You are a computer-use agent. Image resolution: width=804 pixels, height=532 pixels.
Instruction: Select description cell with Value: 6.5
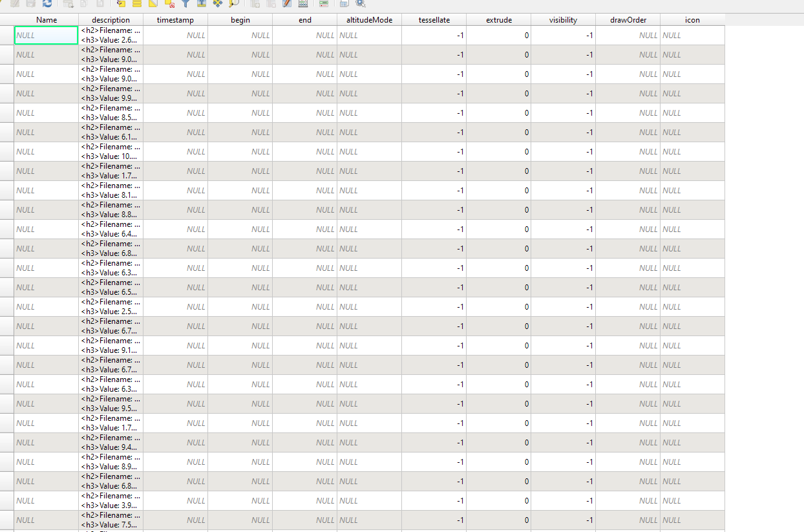[x=111, y=287]
